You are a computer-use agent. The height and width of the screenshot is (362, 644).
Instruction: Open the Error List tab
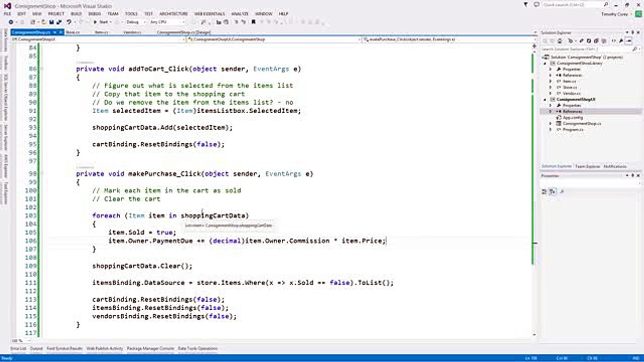point(18,348)
